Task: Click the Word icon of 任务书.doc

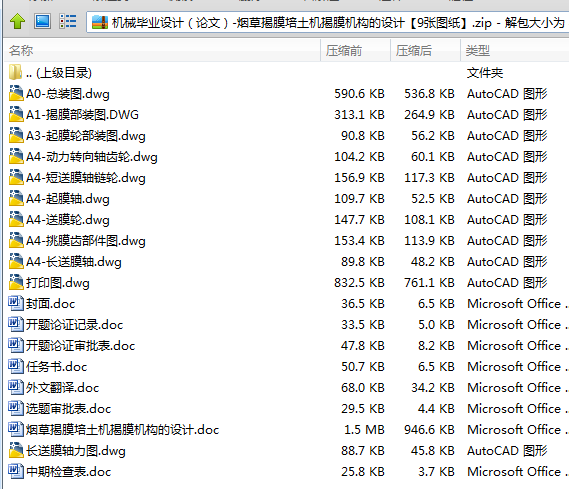Action: pos(16,366)
